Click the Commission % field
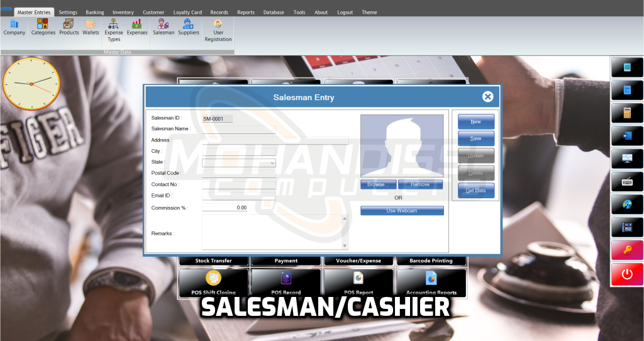The width and height of the screenshot is (644, 341). [x=225, y=208]
